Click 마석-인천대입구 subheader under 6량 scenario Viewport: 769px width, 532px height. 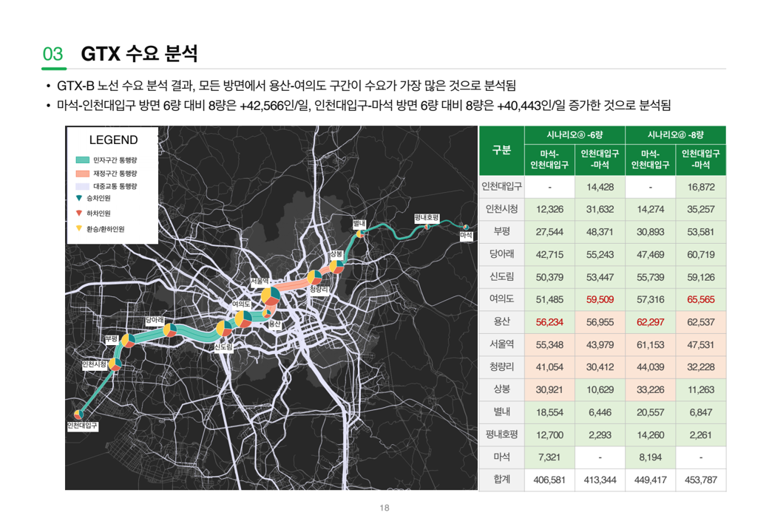549,160
